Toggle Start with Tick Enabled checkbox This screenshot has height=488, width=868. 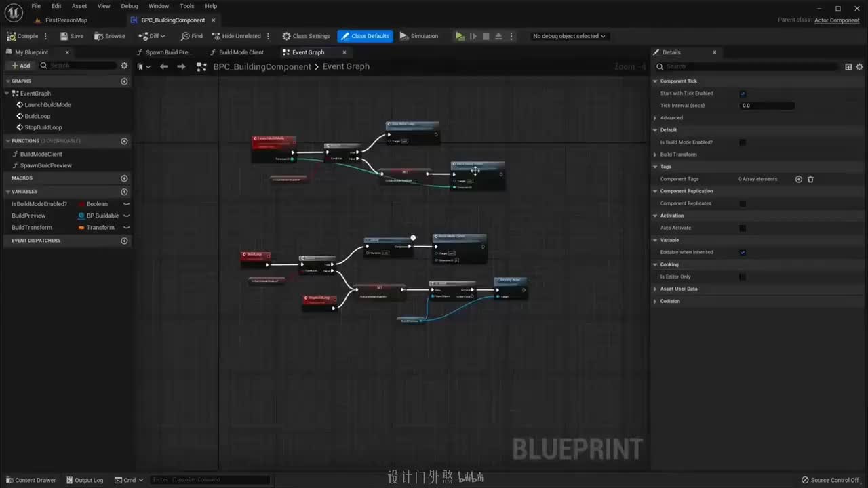coord(743,94)
